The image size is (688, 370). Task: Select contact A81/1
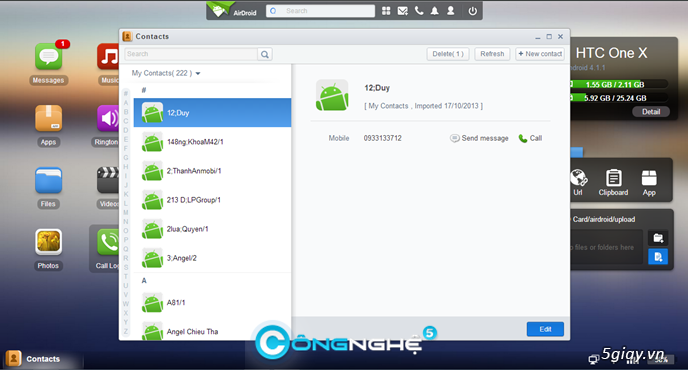click(x=212, y=302)
